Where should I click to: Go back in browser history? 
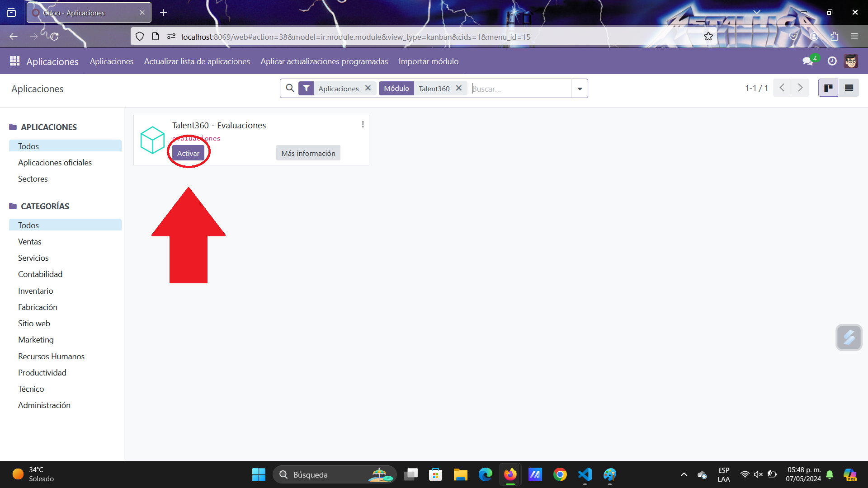pyautogui.click(x=14, y=37)
